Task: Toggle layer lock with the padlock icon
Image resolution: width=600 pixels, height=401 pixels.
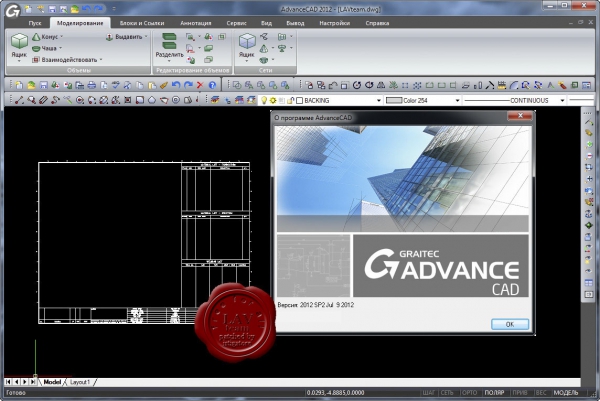Action: [291, 100]
